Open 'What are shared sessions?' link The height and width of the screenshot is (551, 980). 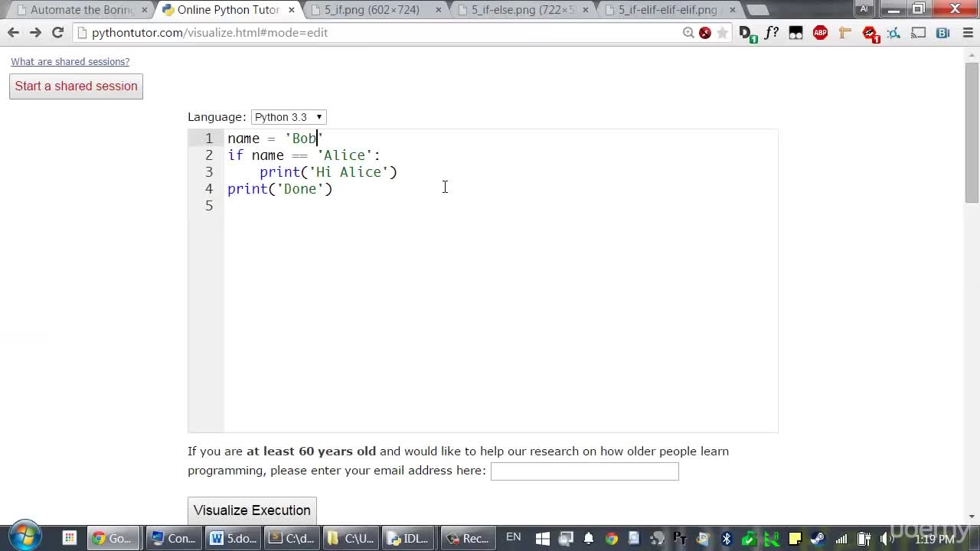pos(70,61)
